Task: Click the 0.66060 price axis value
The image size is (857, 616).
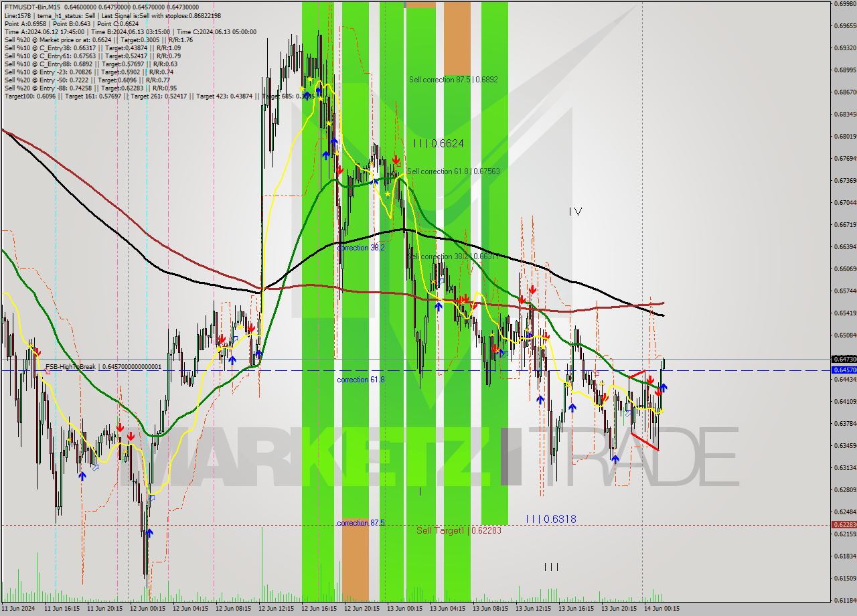Action: click(845, 269)
